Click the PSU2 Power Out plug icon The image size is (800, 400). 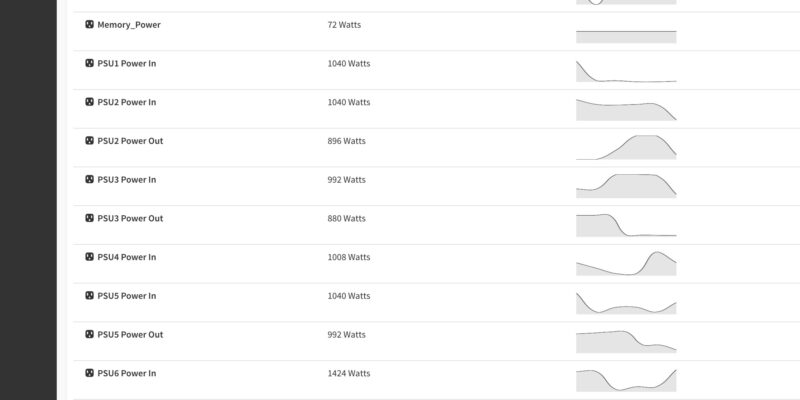(89, 141)
